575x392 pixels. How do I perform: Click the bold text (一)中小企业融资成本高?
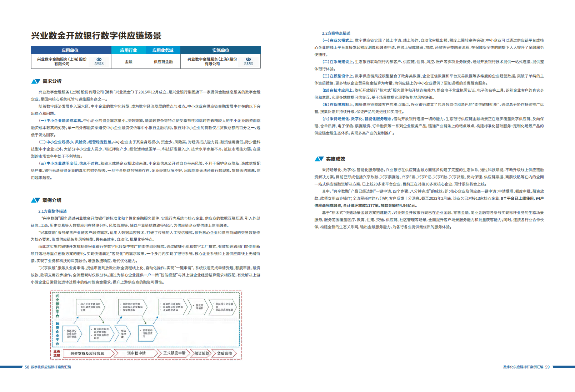(x=61, y=121)
